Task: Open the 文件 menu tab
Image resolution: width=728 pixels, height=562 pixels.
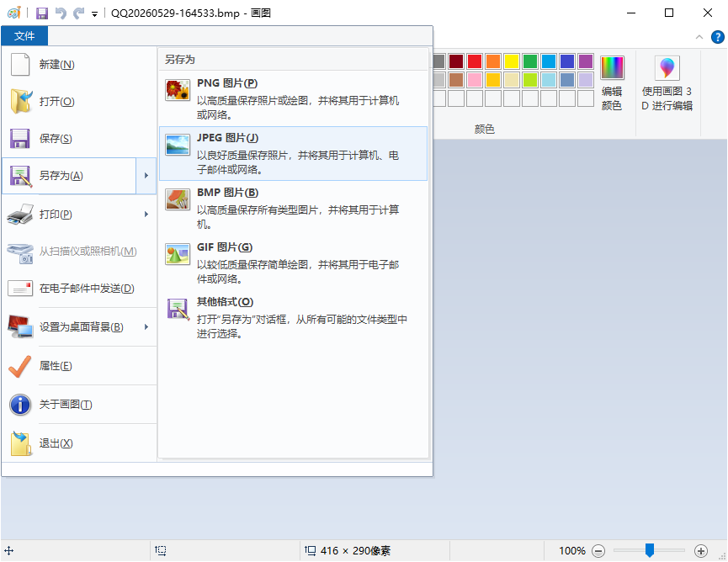Action: [x=24, y=35]
